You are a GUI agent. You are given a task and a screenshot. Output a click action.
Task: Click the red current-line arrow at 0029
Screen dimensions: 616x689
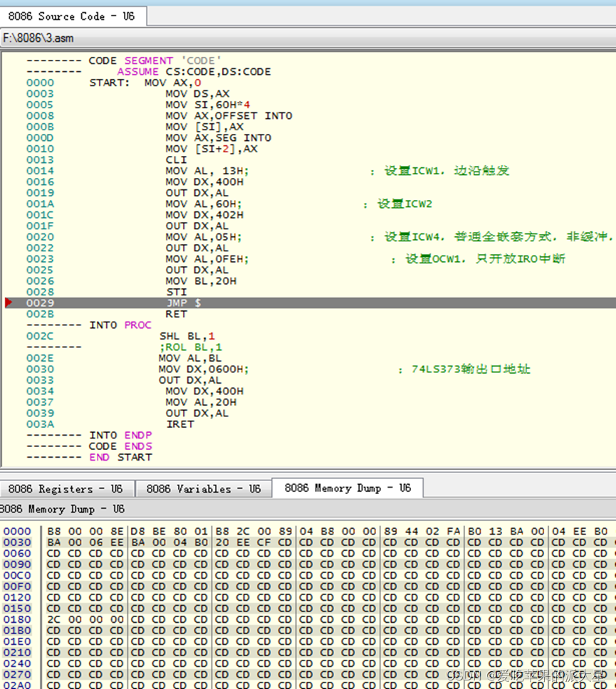tap(9, 303)
